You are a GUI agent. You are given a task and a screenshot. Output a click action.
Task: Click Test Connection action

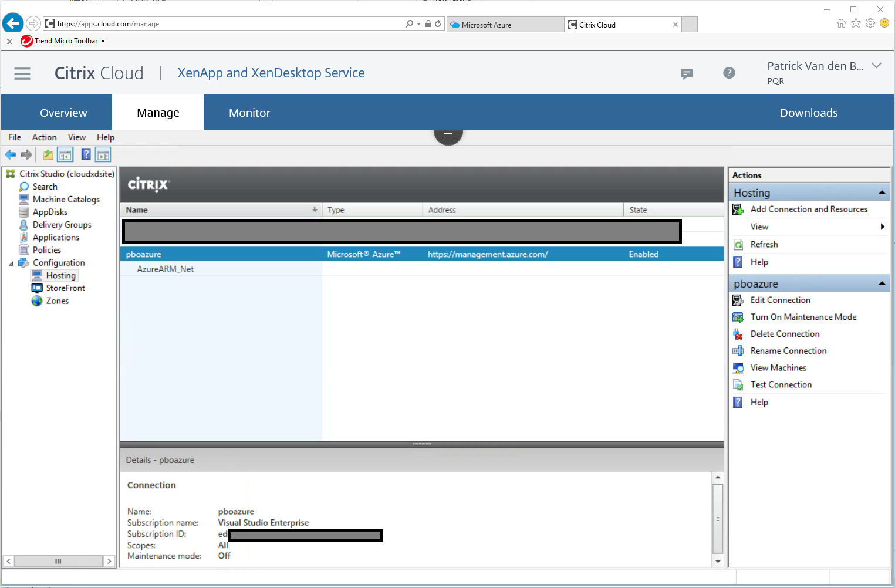point(781,385)
